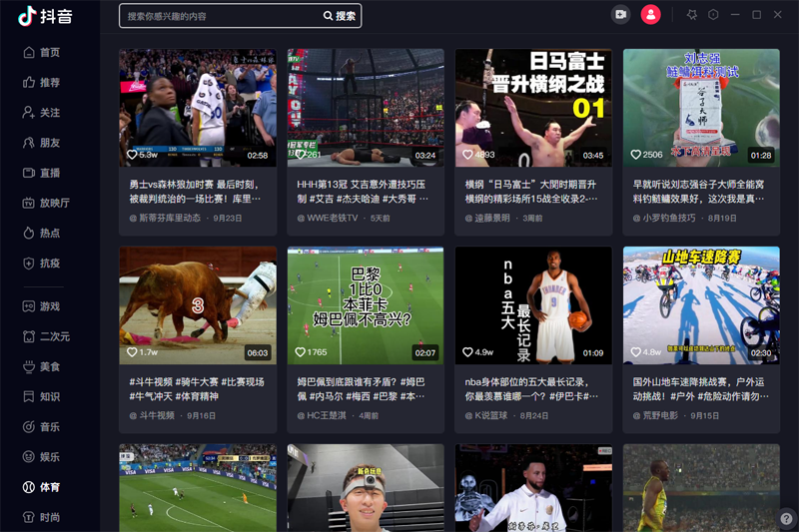Click the Douyin logo
Screen dimensions: 799x532
click(x=45, y=16)
